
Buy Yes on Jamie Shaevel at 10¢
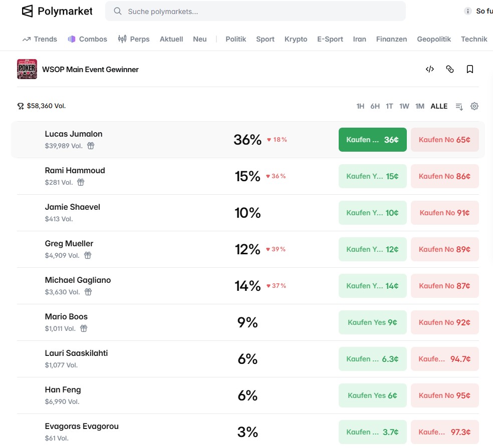(x=373, y=213)
